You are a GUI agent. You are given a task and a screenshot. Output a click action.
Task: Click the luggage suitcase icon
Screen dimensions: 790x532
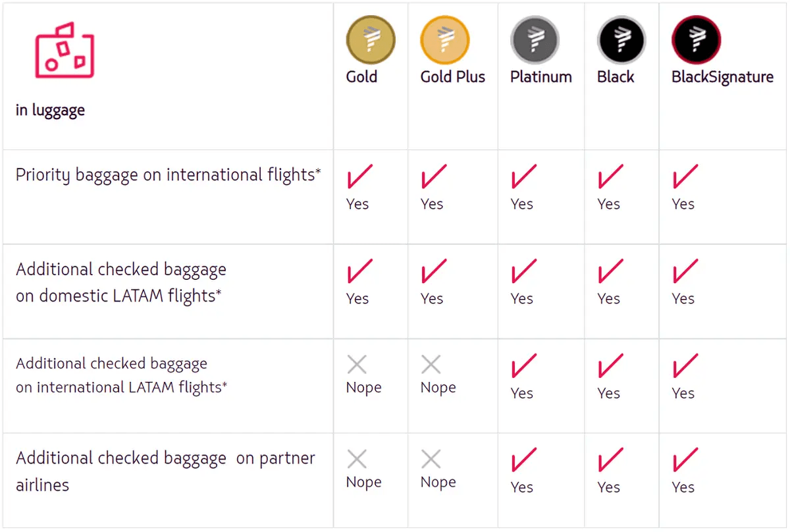click(x=64, y=50)
